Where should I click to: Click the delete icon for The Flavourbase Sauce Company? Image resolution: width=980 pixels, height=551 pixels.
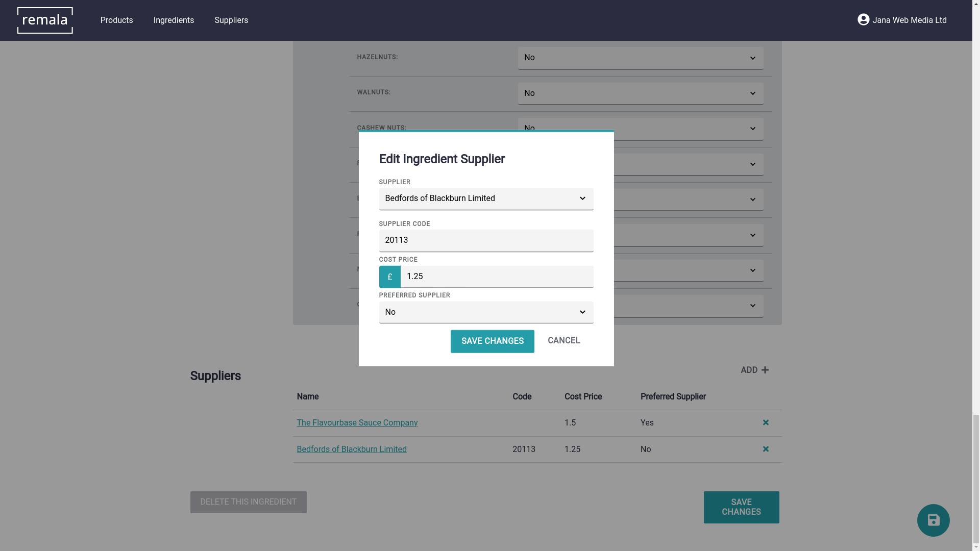pos(765,422)
